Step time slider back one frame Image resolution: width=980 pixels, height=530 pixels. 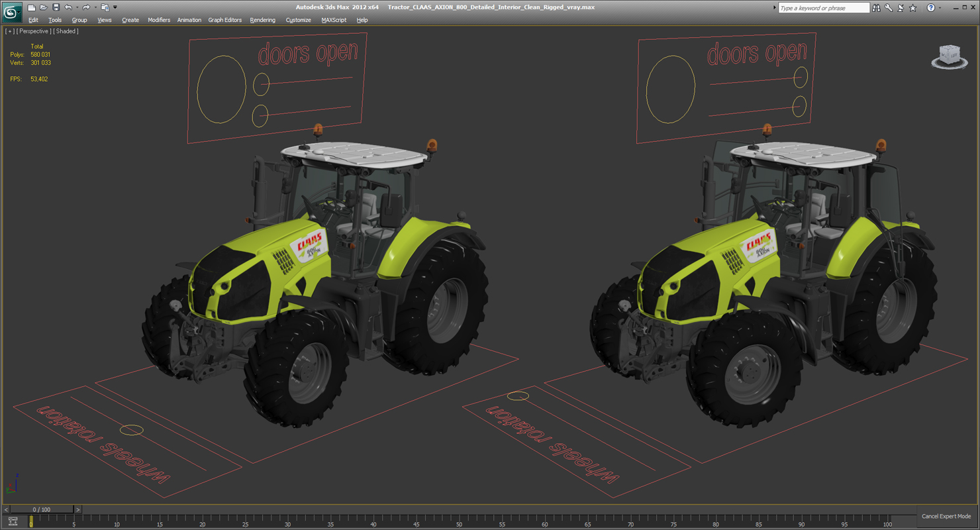(x=7, y=509)
